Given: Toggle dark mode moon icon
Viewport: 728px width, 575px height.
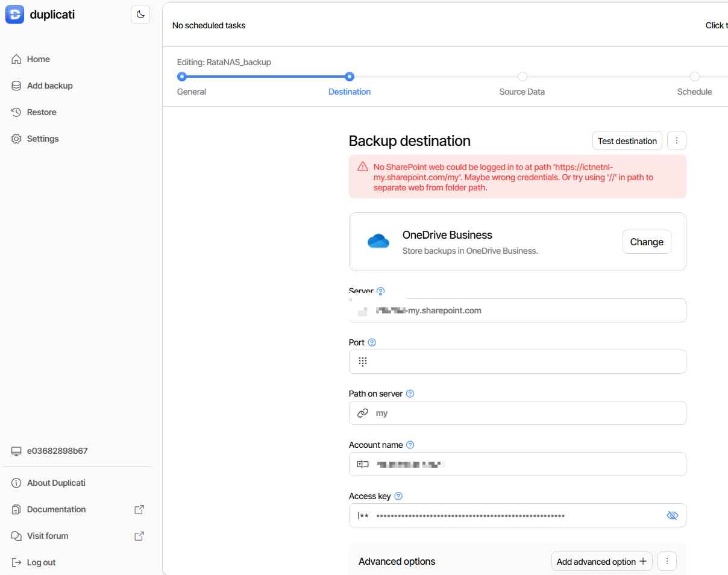Looking at the screenshot, I should pos(140,14).
